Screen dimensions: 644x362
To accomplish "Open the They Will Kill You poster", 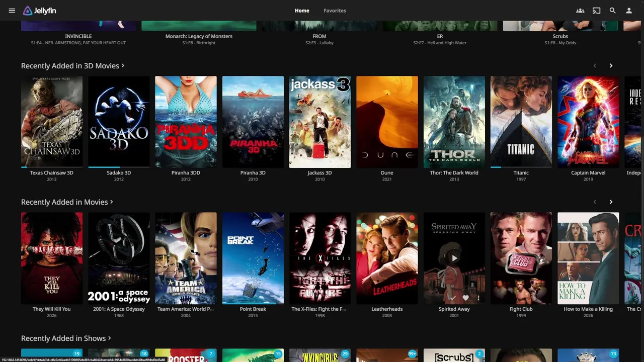I will click(x=52, y=258).
